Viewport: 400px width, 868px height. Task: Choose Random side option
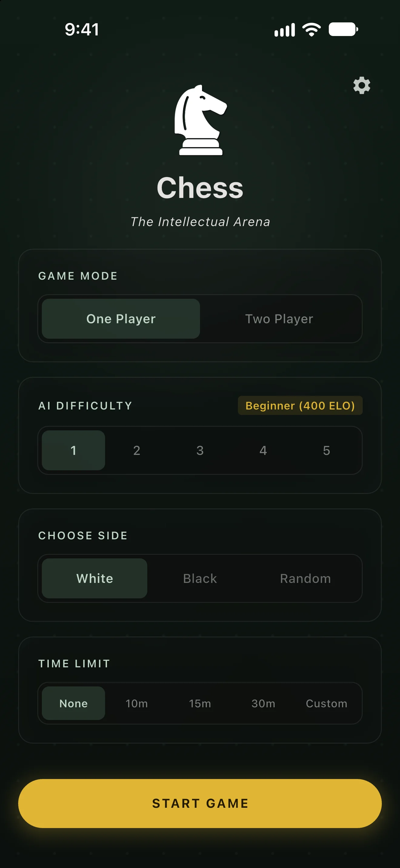[305, 578]
